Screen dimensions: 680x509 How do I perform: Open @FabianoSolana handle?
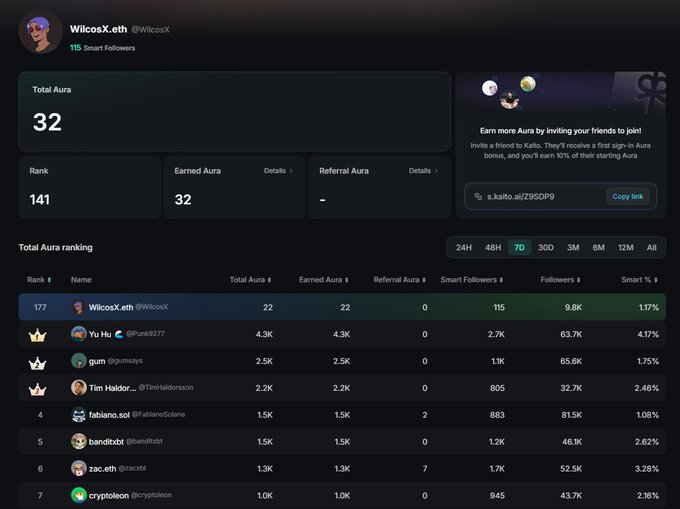158,414
